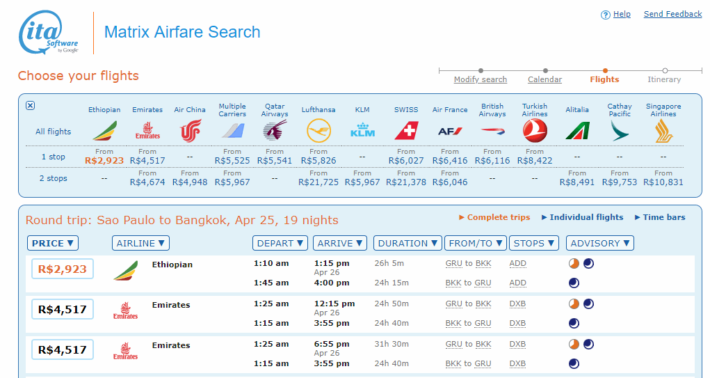Select the Qatar Airways logo

click(274, 130)
